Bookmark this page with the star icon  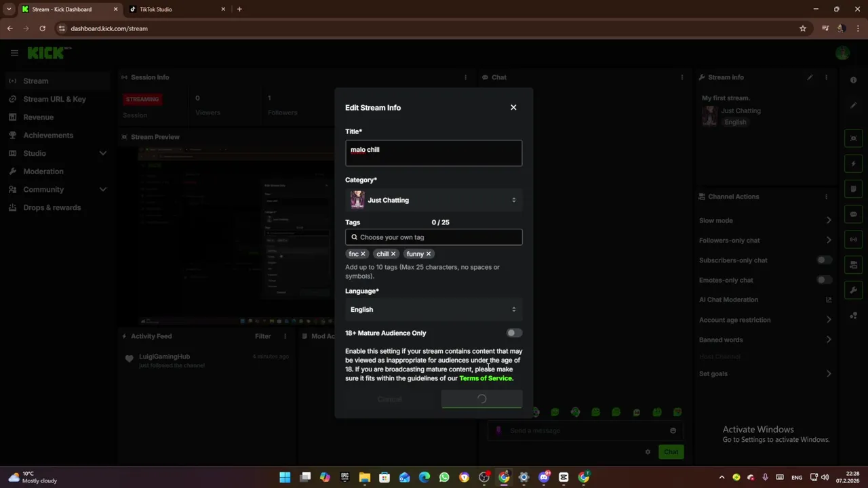(x=803, y=28)
